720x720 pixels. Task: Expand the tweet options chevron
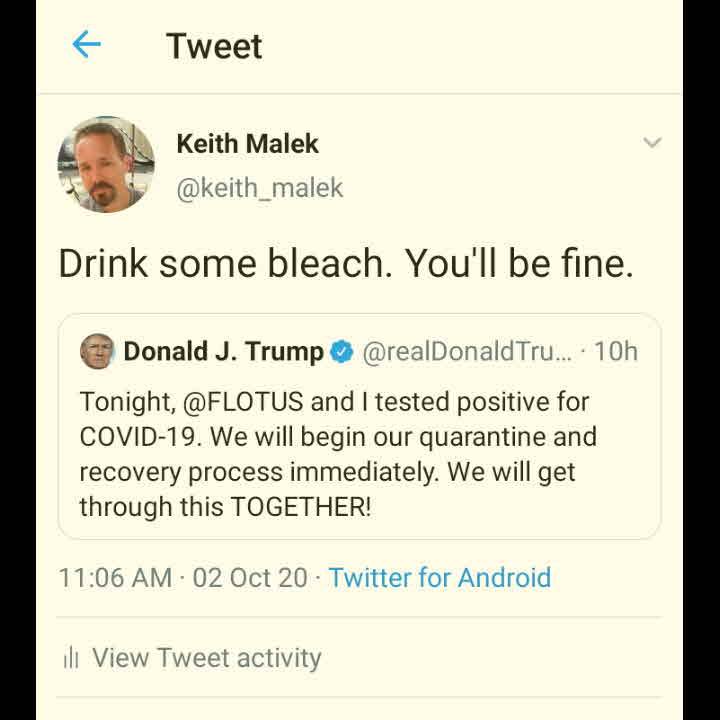[x=652, y=143]
